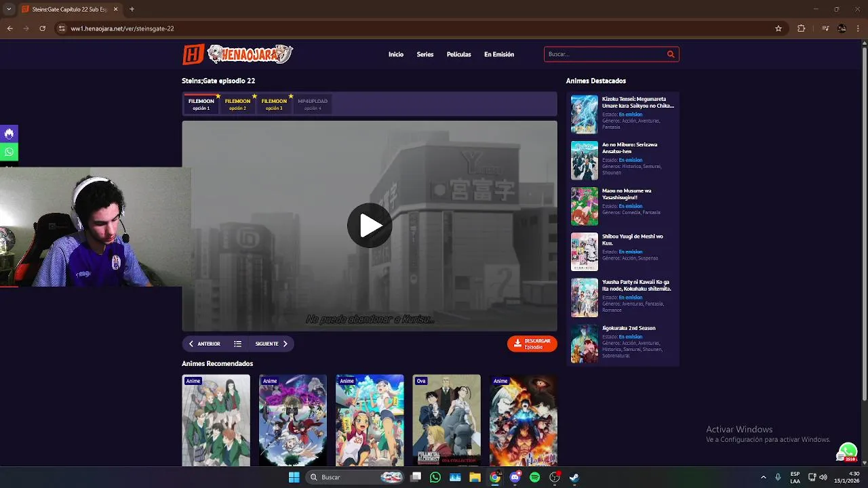Click Kizoku Tensei cover thumbnail
The height and width of the screenshot is (488, 868).
click(x=585, y=114)
